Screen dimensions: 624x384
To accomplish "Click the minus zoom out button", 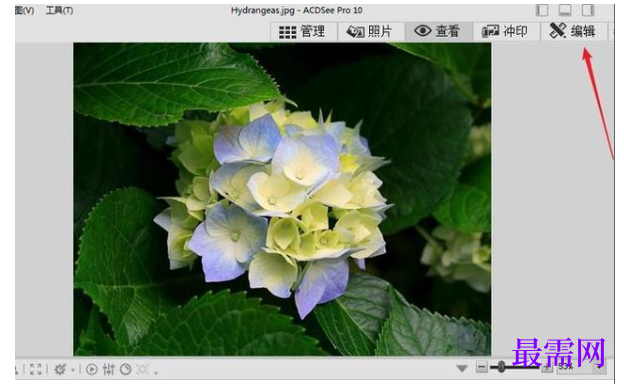I will coord(482,367).
